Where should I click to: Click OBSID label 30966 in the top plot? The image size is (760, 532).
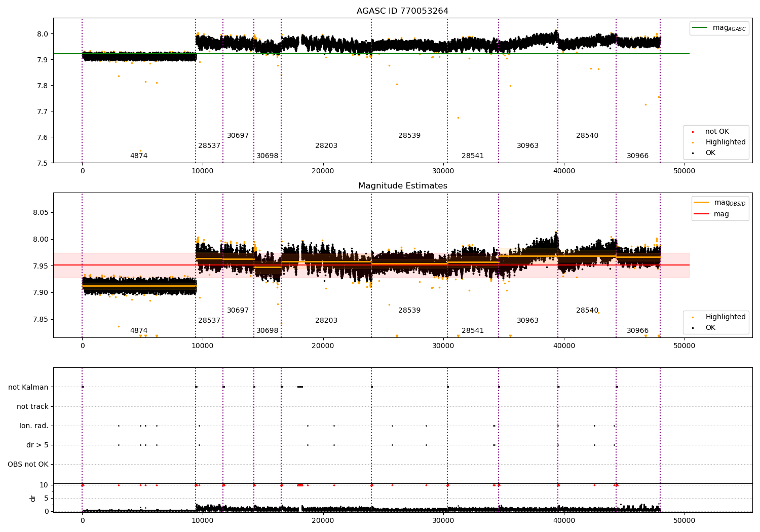click(637, 156)
